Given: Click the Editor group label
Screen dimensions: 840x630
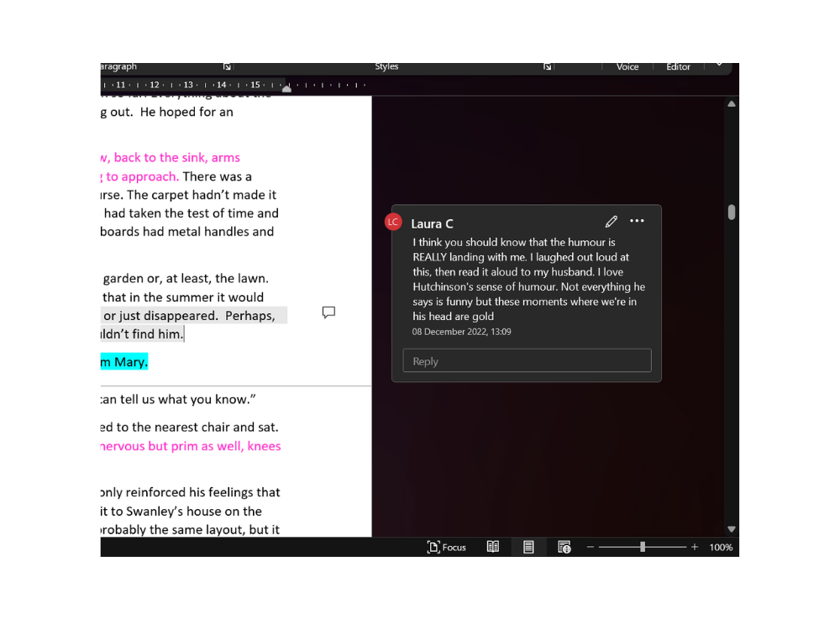Looking at the screenshot, I should tap(678, 67).
